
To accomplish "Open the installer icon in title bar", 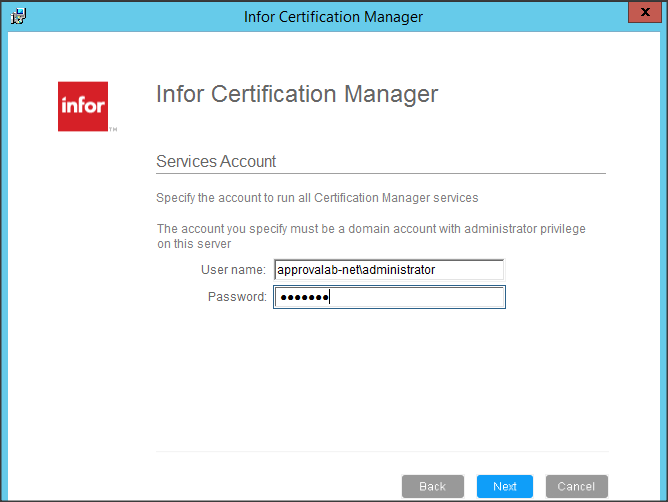I will 18,16.
